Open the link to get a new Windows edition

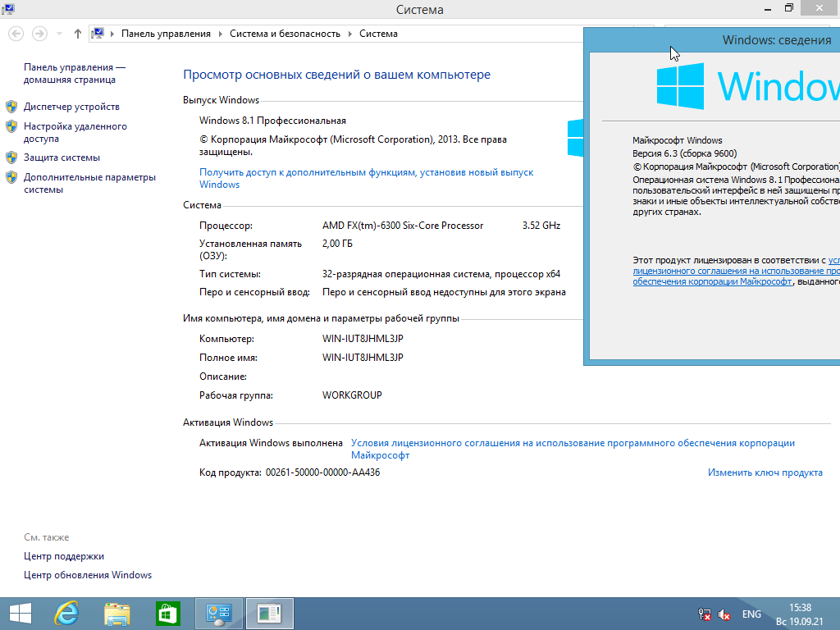pyautogui.click(x=367, y=178)
